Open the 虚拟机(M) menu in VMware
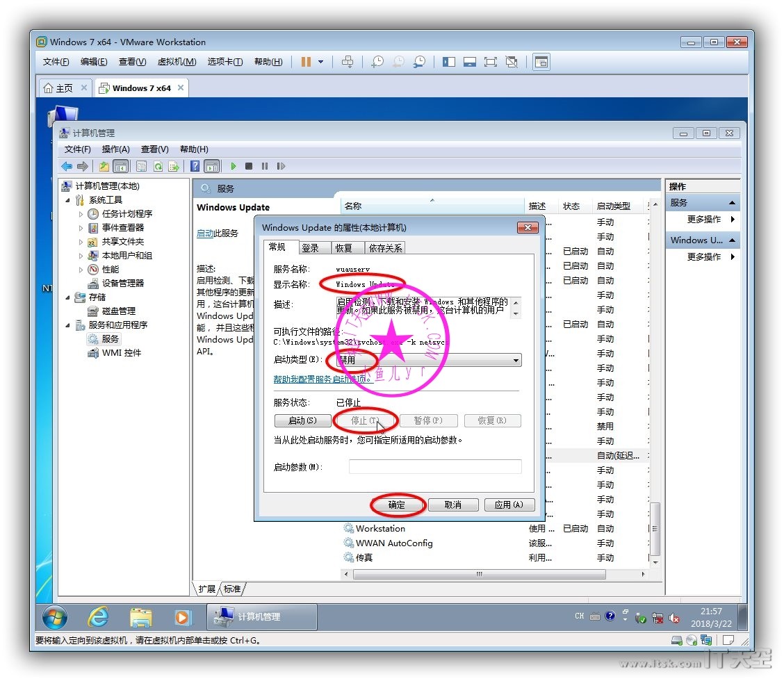The image size is (784, 681). pos(177,62)
